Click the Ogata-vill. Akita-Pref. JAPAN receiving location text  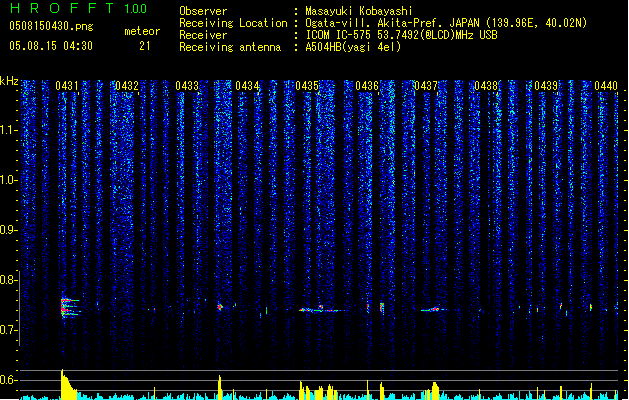[x=446, y=23]
